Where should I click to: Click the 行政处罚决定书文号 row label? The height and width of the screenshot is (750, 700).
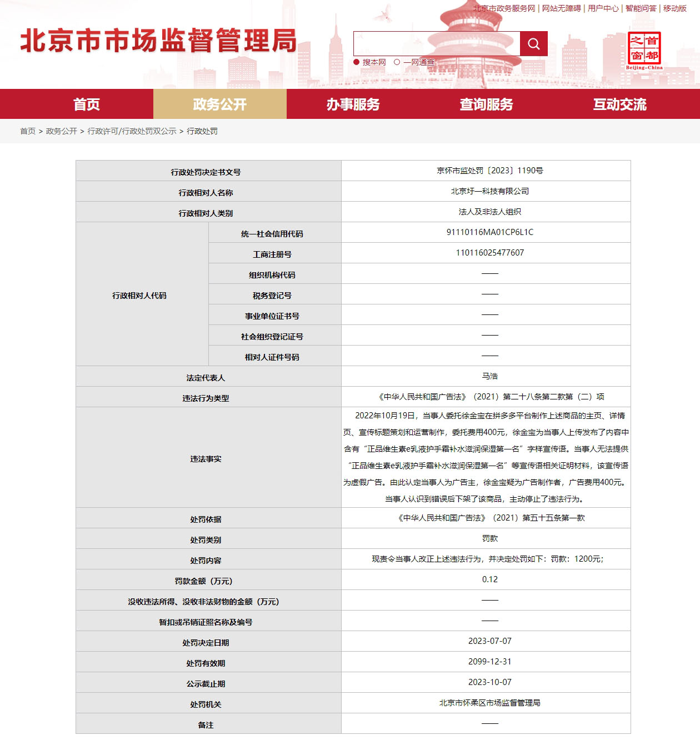tap(206, 172)
